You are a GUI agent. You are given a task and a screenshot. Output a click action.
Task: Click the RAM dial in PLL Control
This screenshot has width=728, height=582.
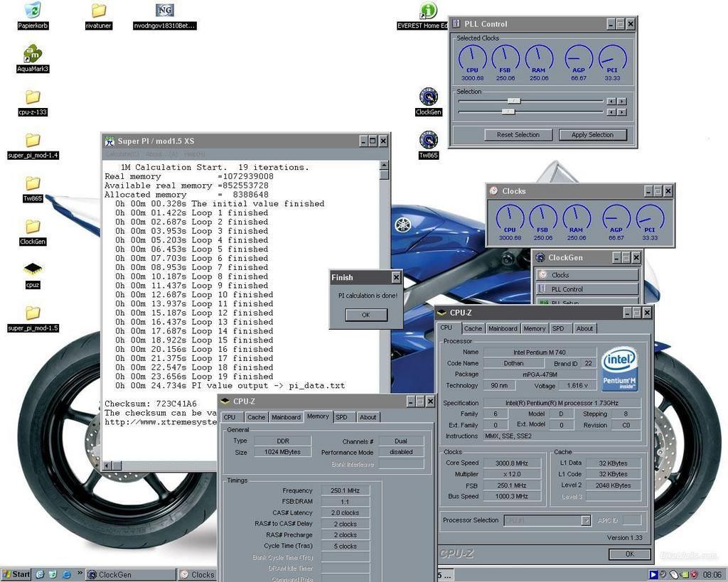[x=539, y=60]
